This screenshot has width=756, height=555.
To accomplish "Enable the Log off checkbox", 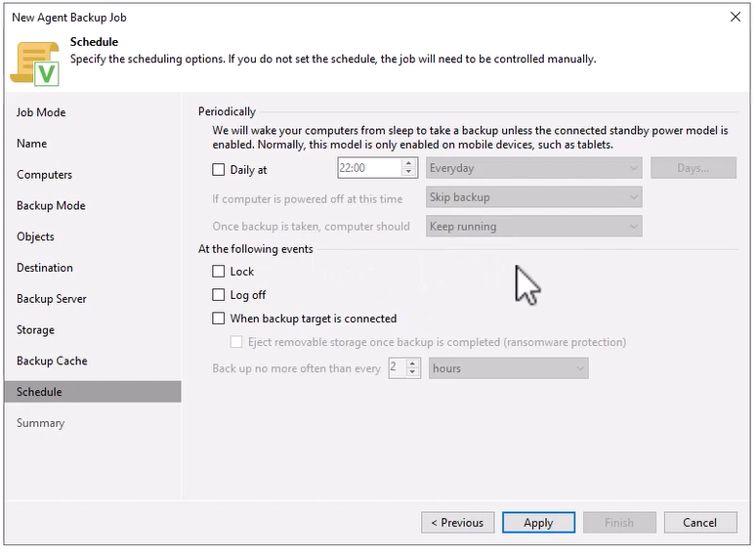I will [x=219, y=295].
